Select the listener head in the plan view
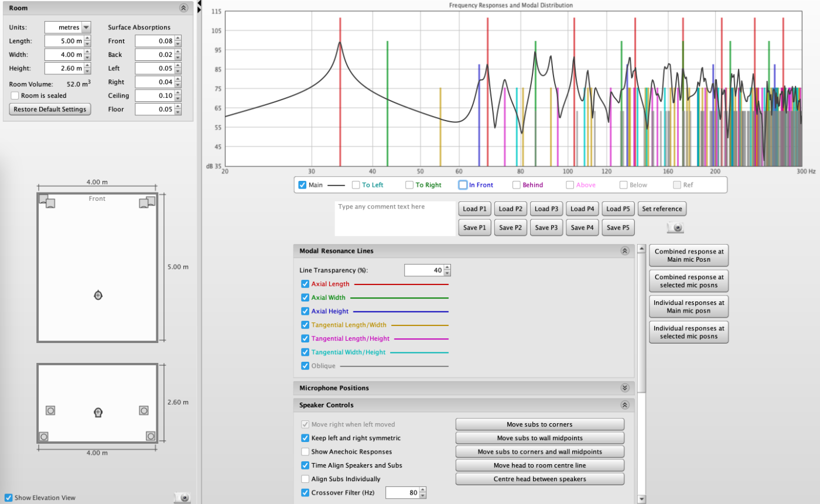Screen dimensions: 820x504 click(98, 295)
